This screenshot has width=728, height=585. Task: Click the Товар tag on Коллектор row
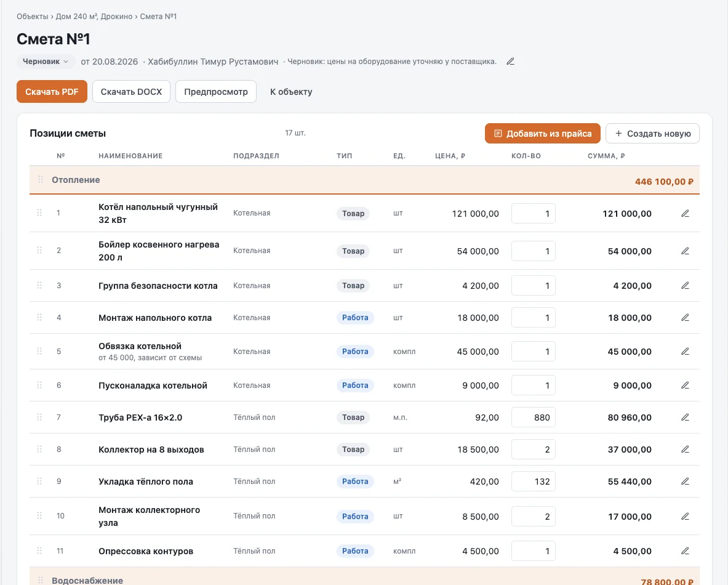click(353, 450)
